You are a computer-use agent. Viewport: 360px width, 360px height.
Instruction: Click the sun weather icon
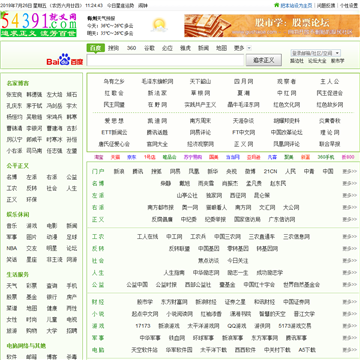click(159, 25)
